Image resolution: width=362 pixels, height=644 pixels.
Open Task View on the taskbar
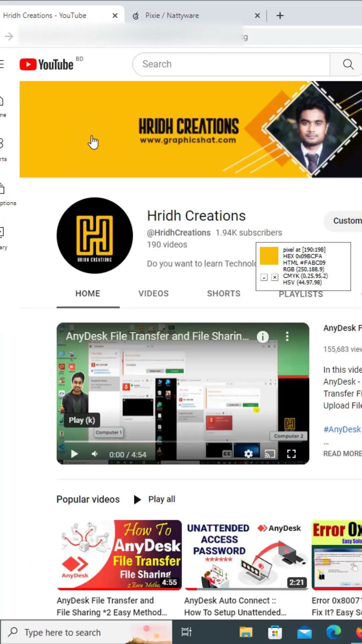tap(186, 632)
